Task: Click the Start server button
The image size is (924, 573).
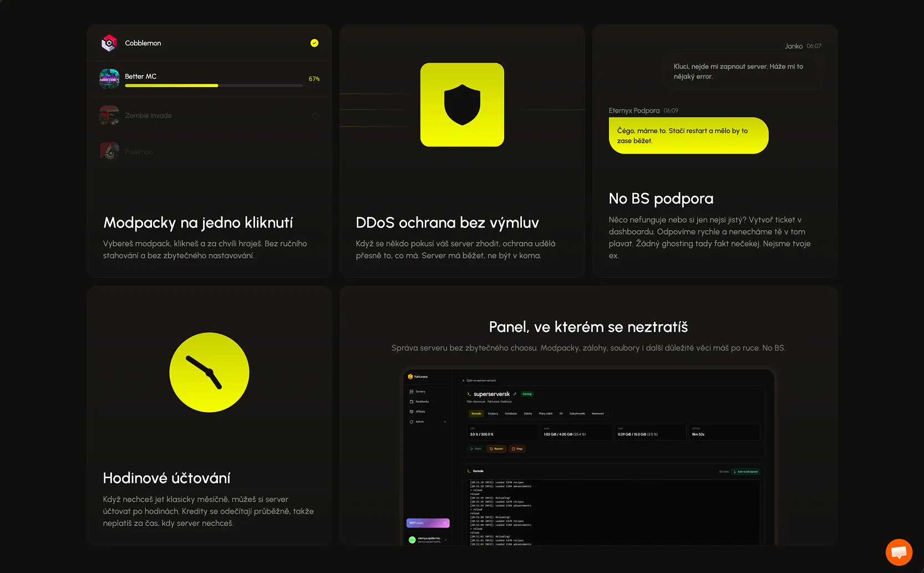Action: 476,449
